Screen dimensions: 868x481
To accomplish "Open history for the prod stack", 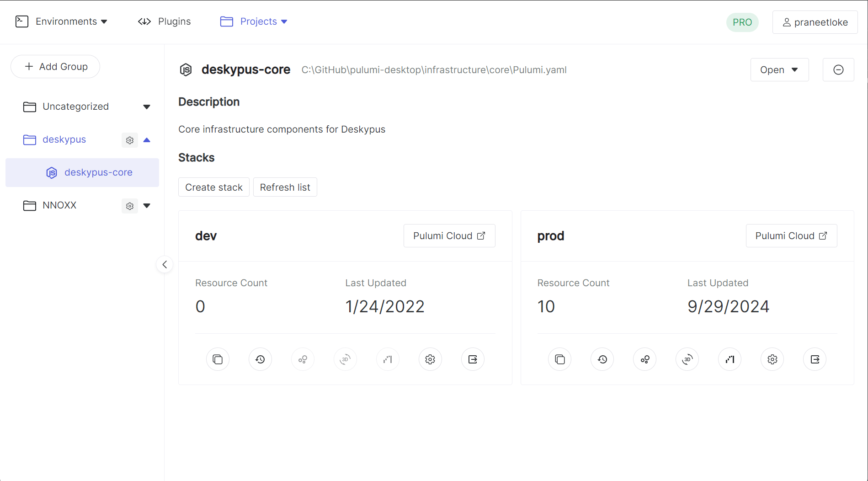I will pos(602,359).
